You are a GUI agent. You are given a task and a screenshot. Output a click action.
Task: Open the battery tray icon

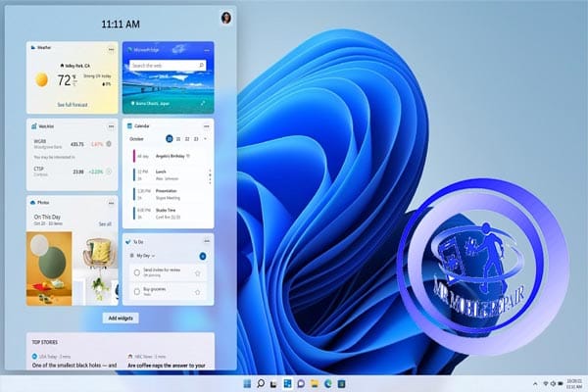[561, 384]
